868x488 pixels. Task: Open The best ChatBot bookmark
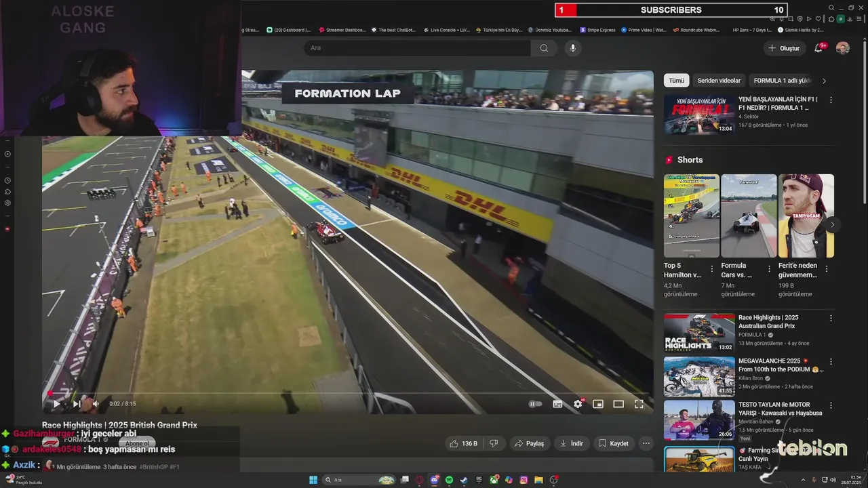click(x=393, y=30)
